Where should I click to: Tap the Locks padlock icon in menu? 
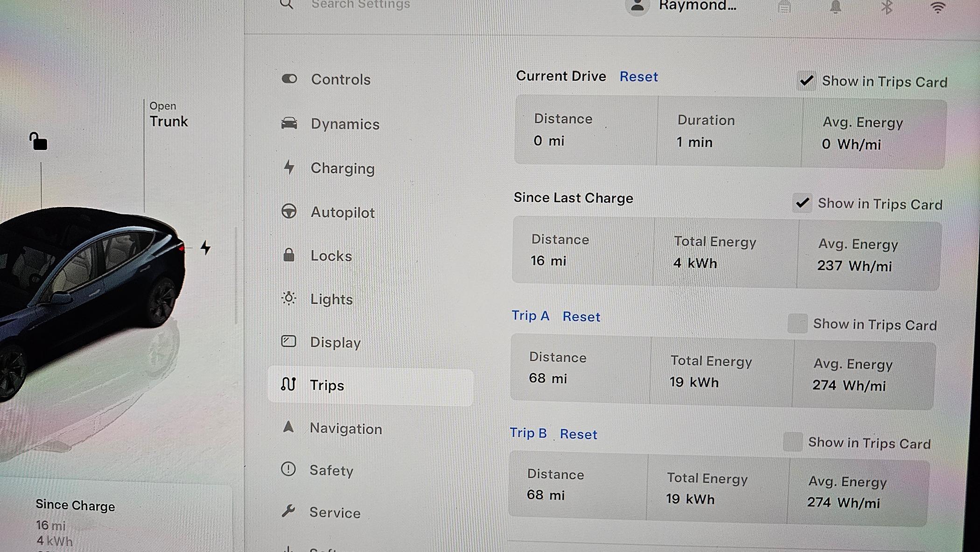coord(289,255)
